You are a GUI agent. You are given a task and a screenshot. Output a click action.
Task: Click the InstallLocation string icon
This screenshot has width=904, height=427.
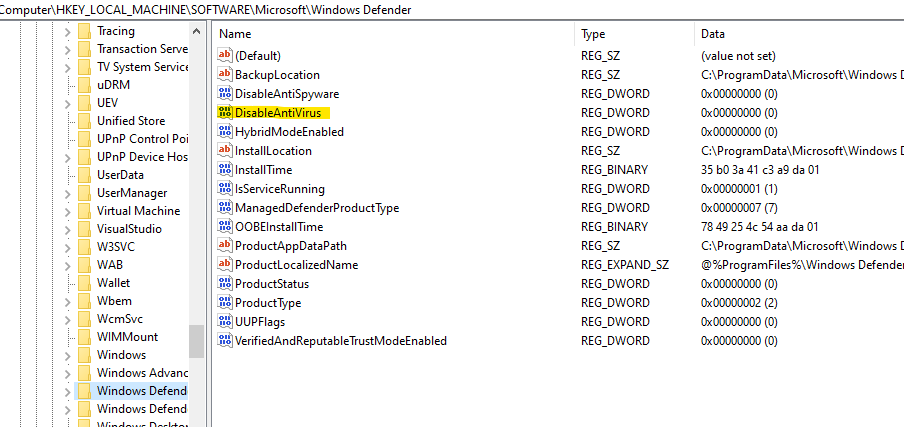click(x=224, y=150)
